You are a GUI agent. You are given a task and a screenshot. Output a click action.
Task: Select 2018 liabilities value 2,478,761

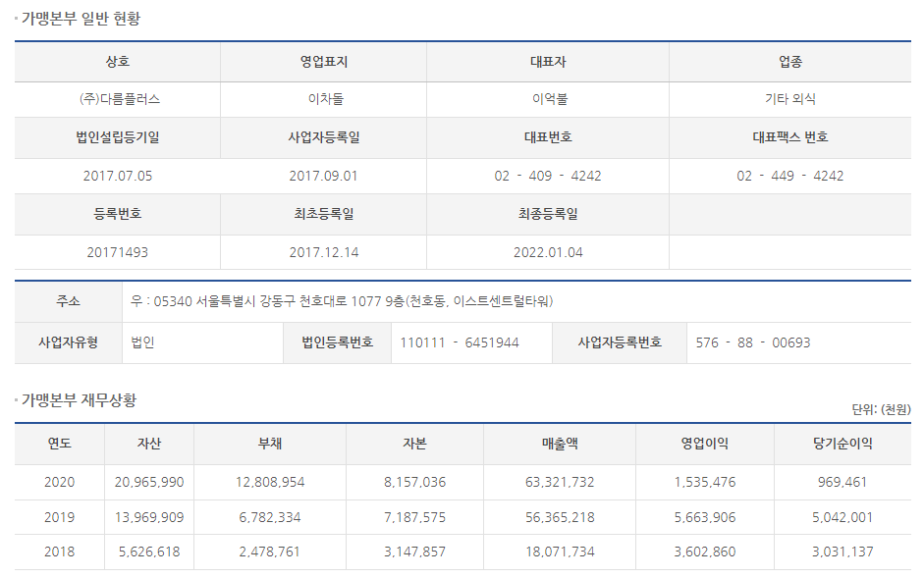[x=270, y=552]
